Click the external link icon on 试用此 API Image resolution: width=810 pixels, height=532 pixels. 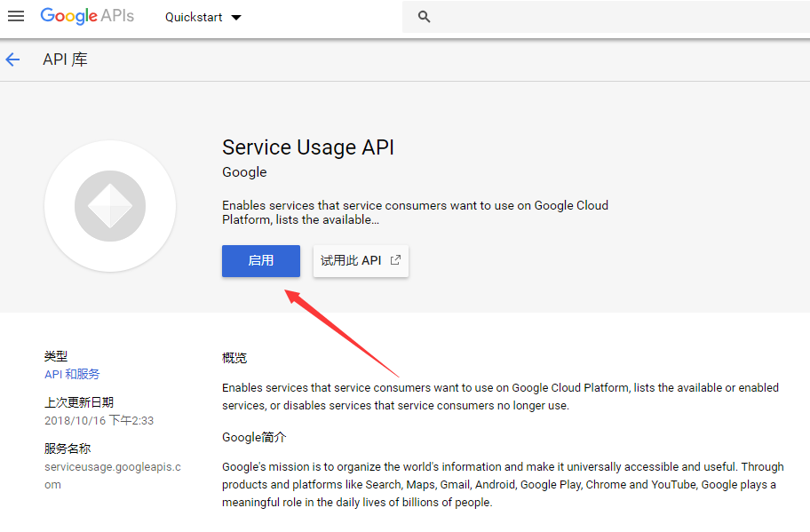click(x=395, y=260)
